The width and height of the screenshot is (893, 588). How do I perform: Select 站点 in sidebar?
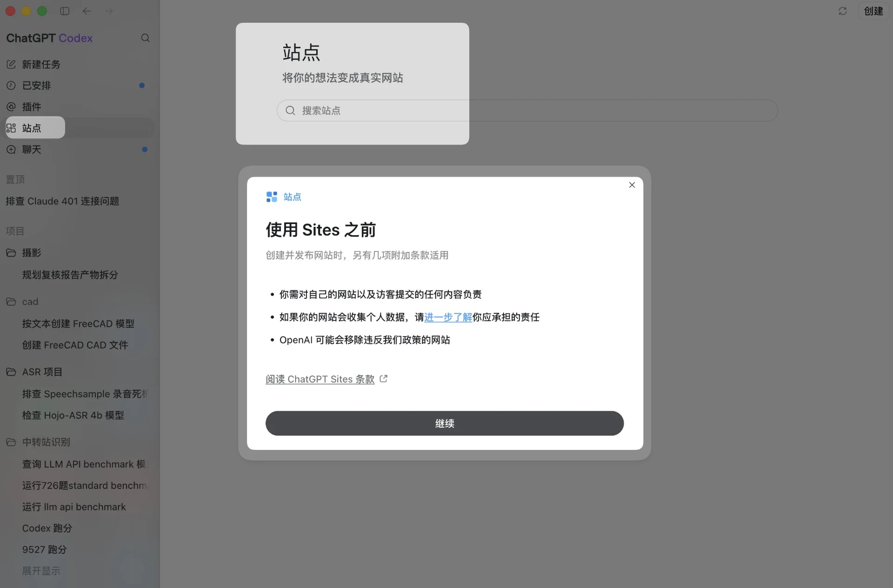click(79, 128)
